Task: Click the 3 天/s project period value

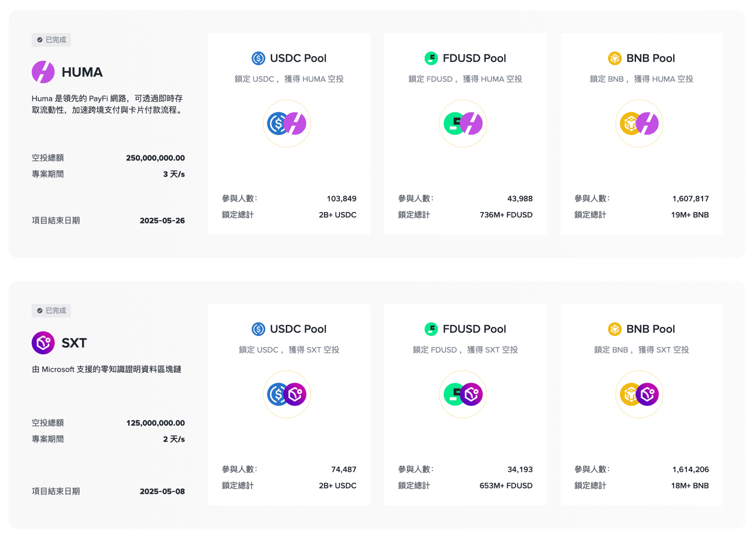Action: point(174,174)
